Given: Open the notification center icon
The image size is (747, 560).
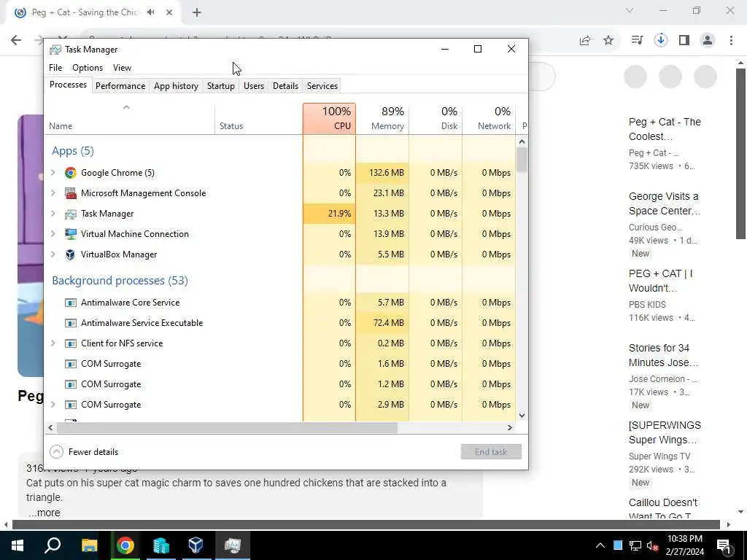Looking at the screenshot, I should point(724,546).
